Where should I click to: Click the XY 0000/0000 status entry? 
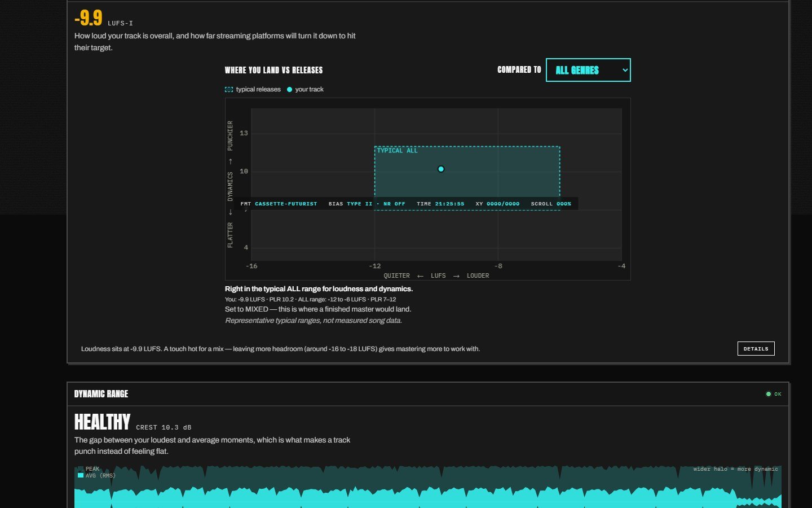[x=497, y=204]
